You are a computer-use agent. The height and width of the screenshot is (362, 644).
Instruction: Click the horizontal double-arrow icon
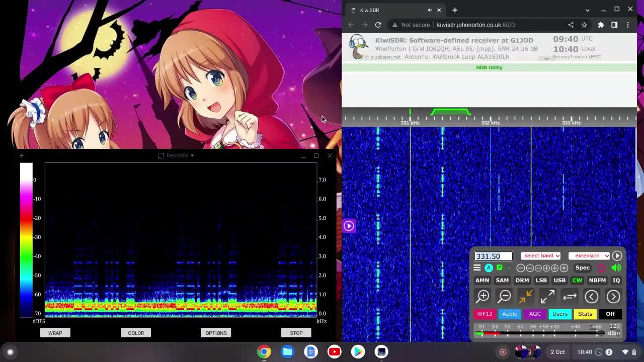570,297
